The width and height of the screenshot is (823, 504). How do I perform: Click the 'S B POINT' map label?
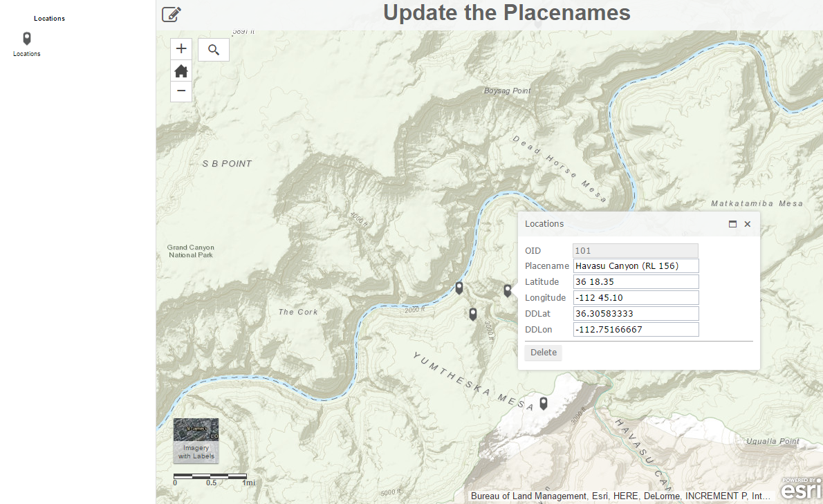[228, 164]
